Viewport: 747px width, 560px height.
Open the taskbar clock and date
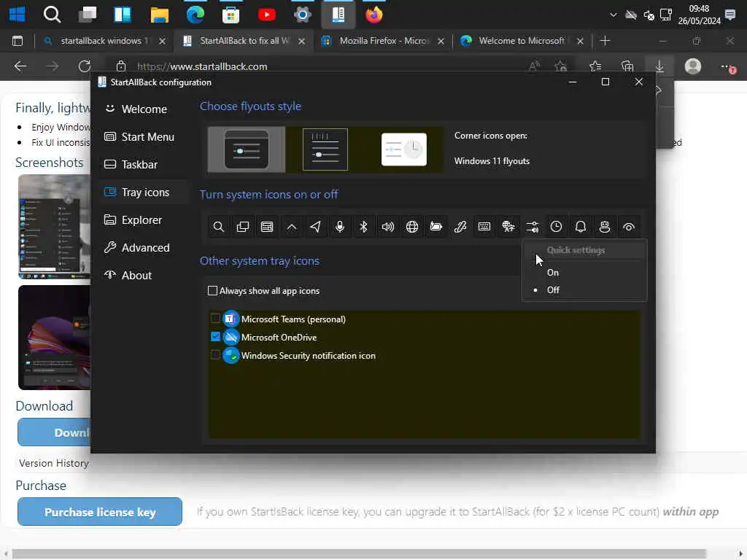699,15
